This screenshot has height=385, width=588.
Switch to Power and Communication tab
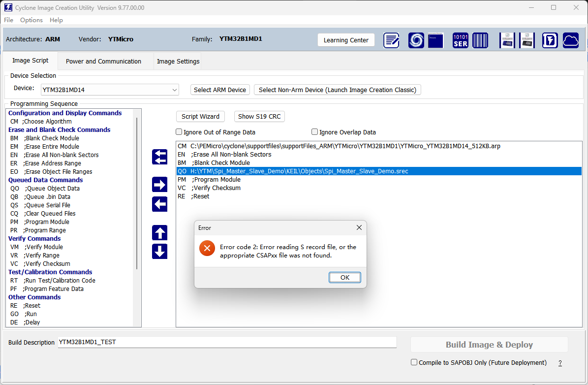coord(103,61)
